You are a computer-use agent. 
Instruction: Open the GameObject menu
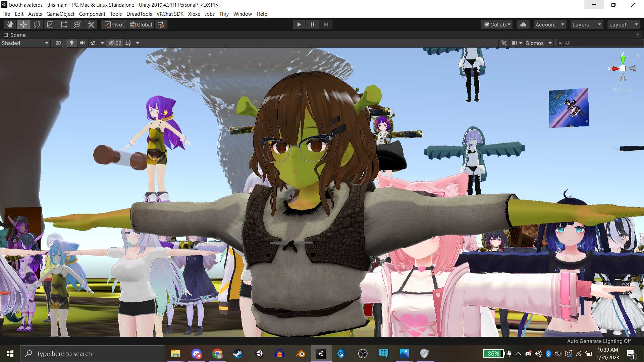60,14
